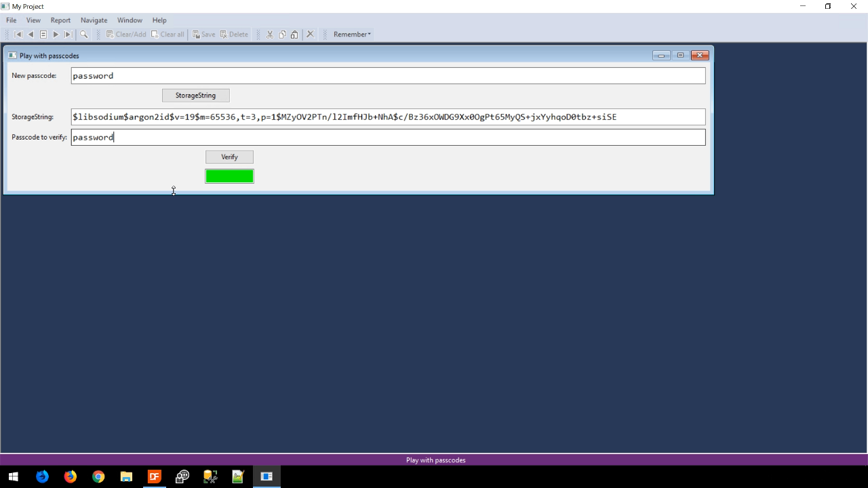
Task: Click the previous record arrow
Action: [x=31, y=35]
